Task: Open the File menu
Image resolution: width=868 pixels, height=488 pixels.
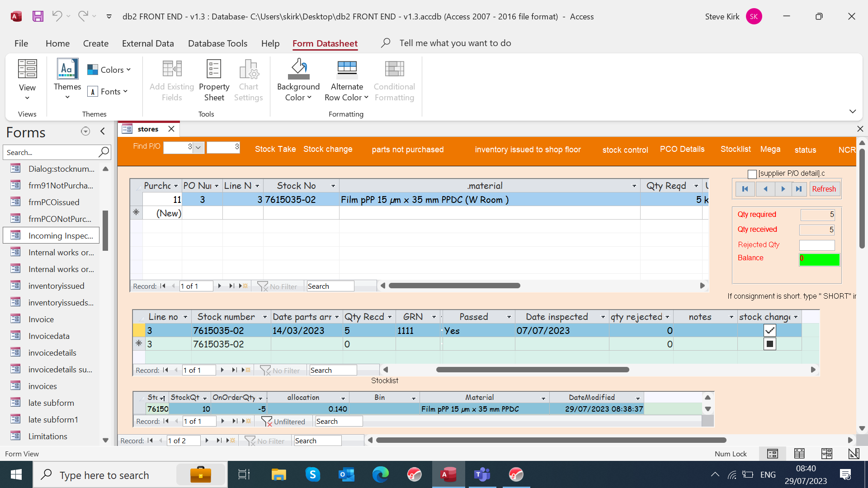Action: 21,43
